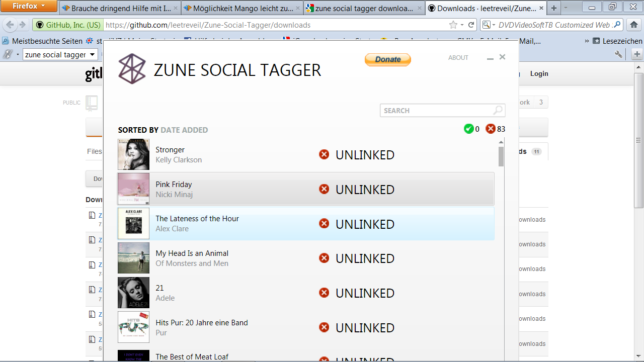Click the Firefox page scroll-up arrow
Viewport: 644px width, 362px height.
tap(639, 68)
